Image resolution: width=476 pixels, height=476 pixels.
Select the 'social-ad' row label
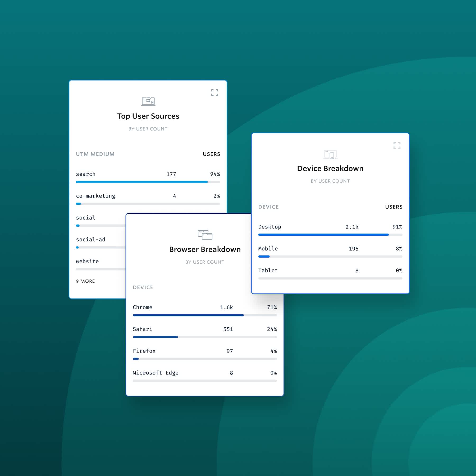coord(90,240)
